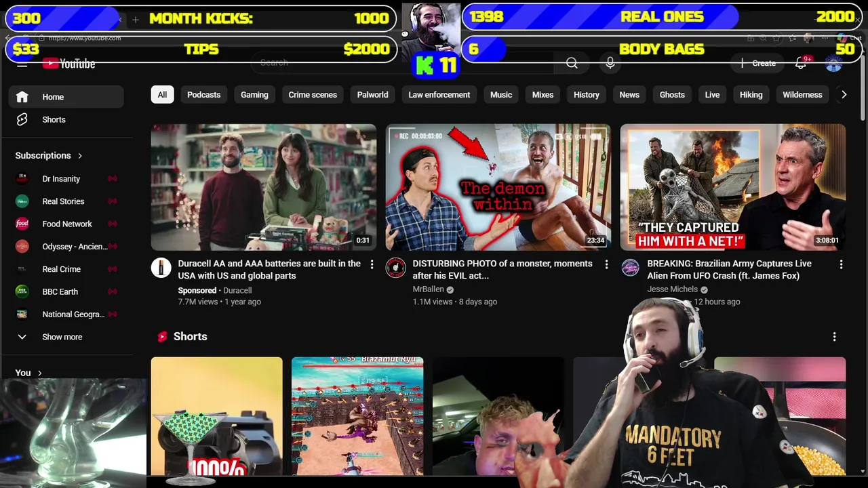This screenshot has height=488, width=868.
Task: Open options menu for MrBallen video
Action: (606, 264)
